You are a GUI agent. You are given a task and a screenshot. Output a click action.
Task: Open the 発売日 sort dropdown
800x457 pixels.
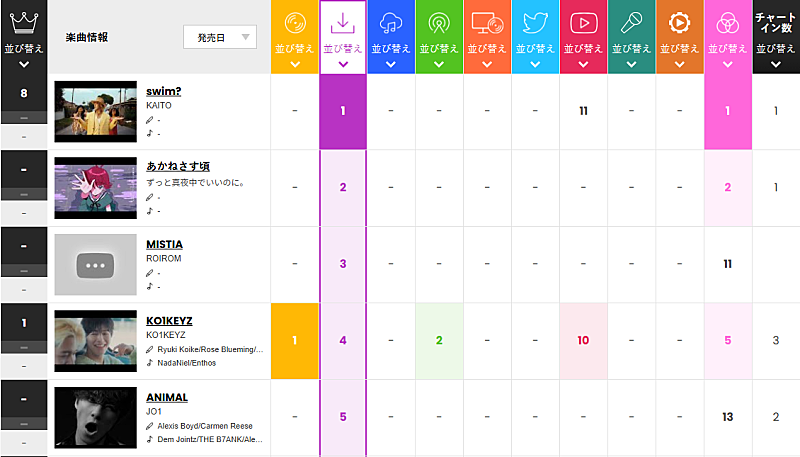click(220, 37)
